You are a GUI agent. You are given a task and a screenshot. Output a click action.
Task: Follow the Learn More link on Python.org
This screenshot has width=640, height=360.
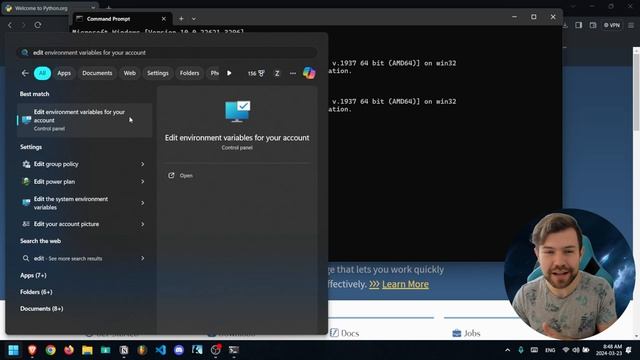(405, 284)
